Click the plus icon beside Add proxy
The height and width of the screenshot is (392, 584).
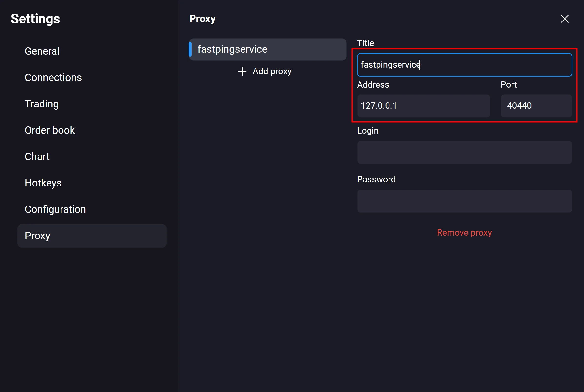[x=242, y=72]
